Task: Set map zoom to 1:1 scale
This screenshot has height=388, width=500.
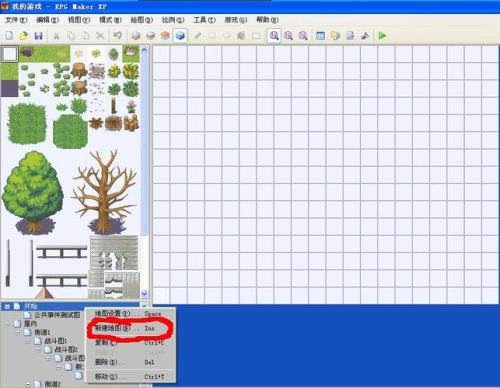Action: 274,35
